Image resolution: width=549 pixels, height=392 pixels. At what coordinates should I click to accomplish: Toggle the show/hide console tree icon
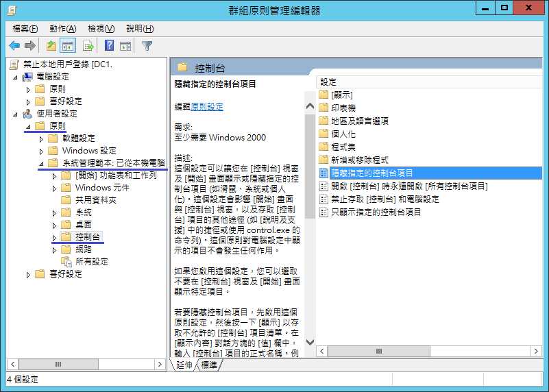click(68, 45)
